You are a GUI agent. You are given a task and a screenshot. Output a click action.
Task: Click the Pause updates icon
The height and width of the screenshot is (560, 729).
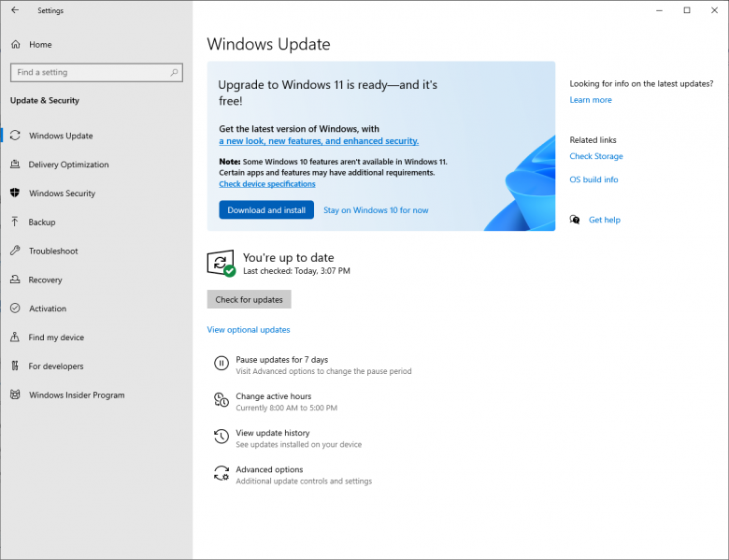222,365
